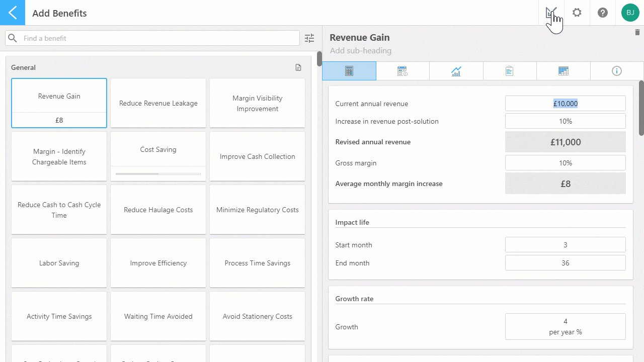Screen dimensions: 644x362
Task: Open the BJ user avatar menu
Action: [630, 13]
